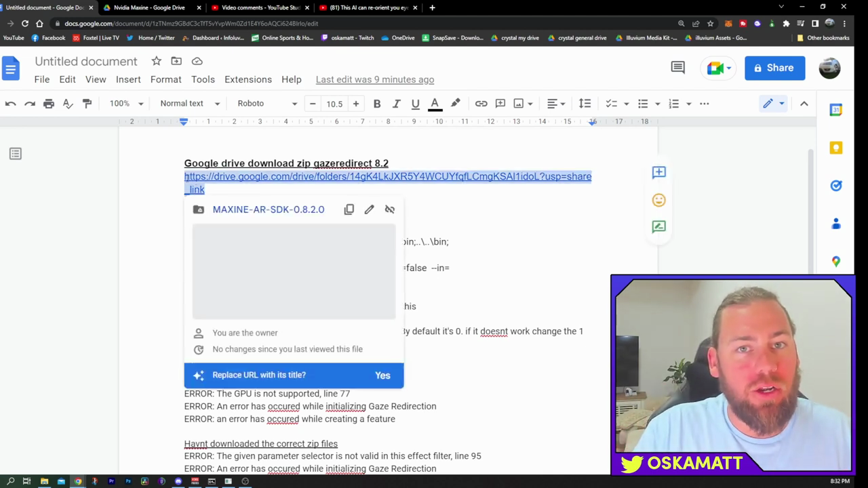This screenshot has width=868, height=488.
Task: Open the Normal text style dropdown
Action: [190, 104]
